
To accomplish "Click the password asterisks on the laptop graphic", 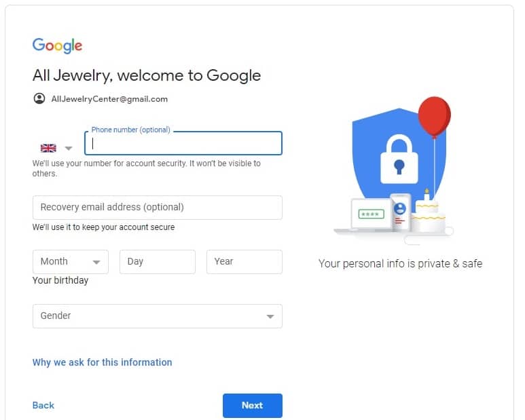I will click(371, 214).
